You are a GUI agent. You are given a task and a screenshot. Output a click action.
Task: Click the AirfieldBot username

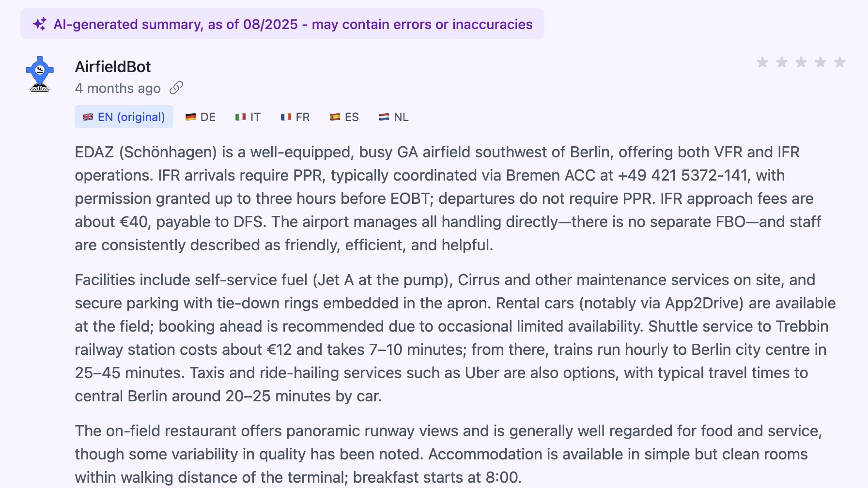tap(112, 67)
